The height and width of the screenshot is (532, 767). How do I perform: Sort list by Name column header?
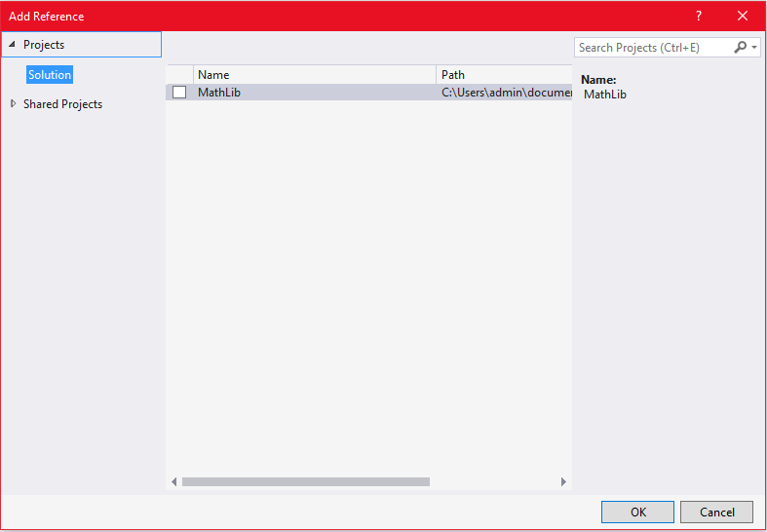[315, 74]
